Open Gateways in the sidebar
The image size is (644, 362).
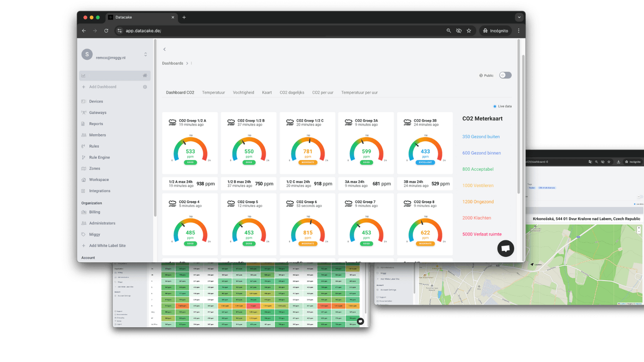click(97, 113)
